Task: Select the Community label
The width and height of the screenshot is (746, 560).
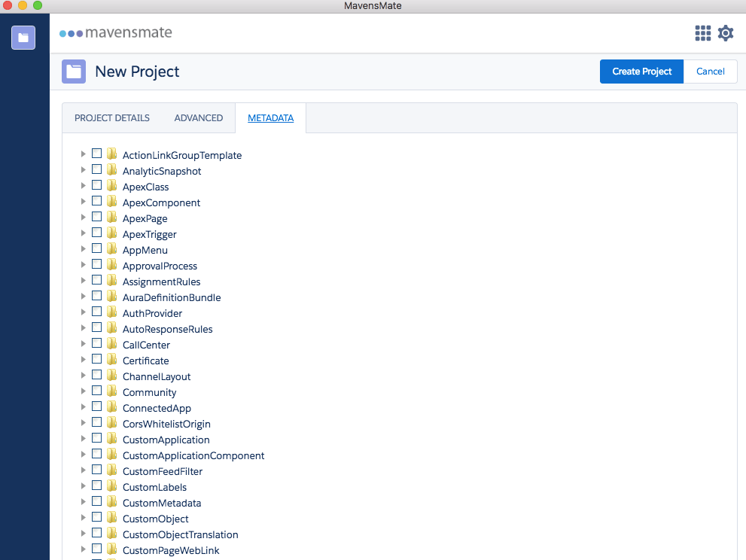Action: coord(149,392)
